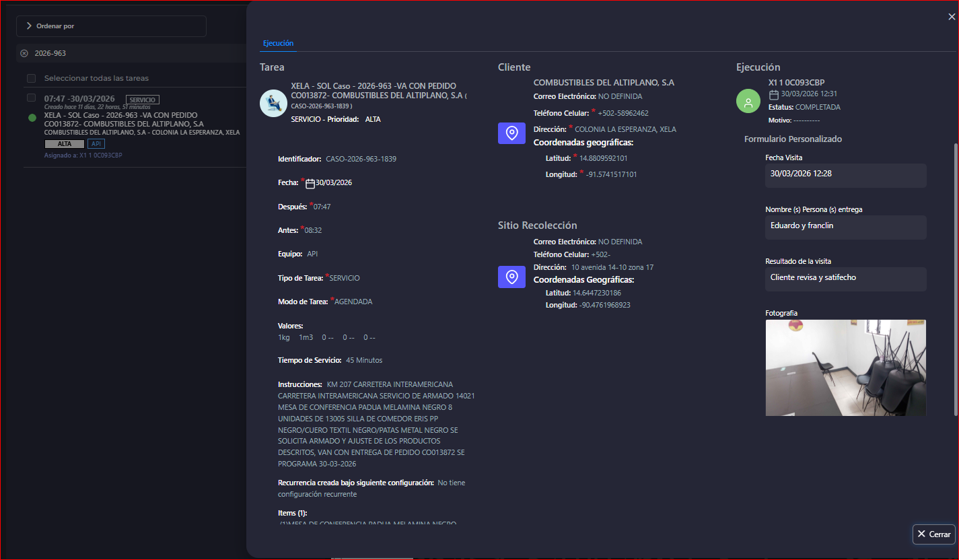Switch to the Ejecución tab
This screenshot has width=959, height=560.
point(278,43)
